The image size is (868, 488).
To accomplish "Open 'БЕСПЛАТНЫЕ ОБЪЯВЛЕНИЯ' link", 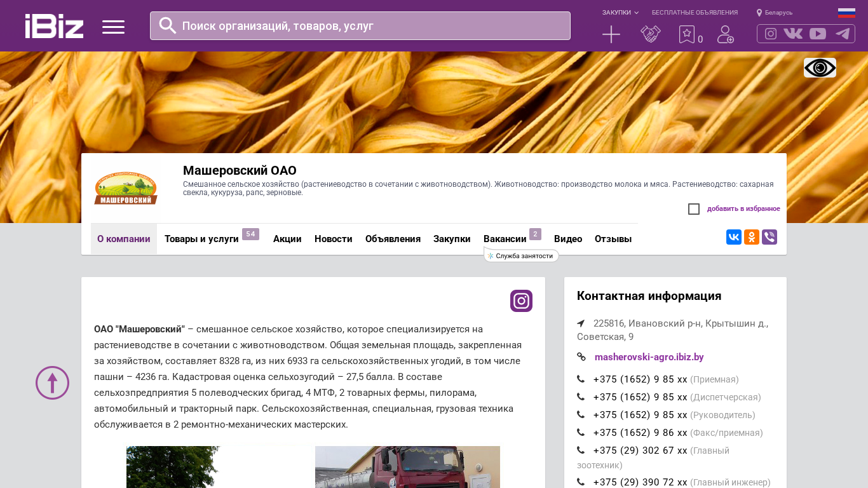I will pyautogui.click(x=695, y=13).
